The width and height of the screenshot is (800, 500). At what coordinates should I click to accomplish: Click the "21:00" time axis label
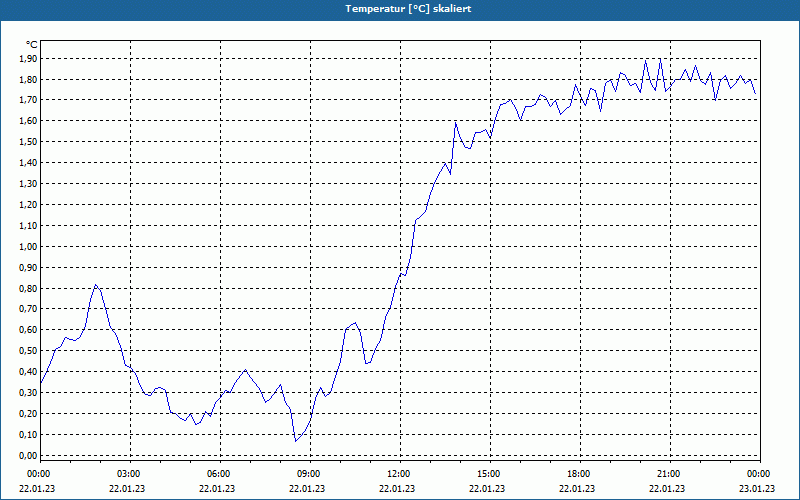669,474
